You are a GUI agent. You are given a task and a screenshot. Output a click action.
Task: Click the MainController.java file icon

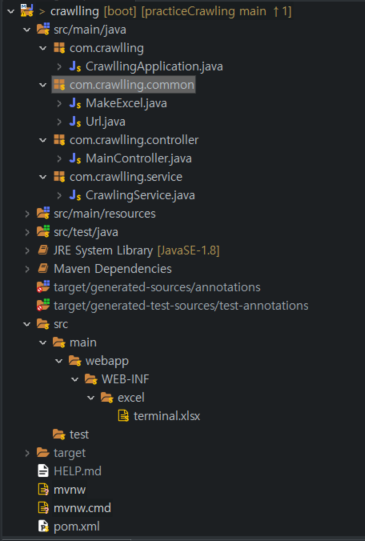75,158
